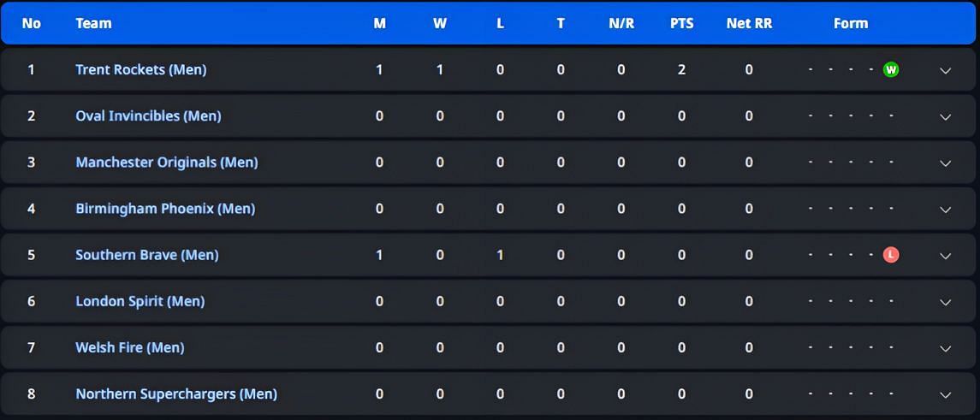Viewport: 980px width, 420px height.
Task: Open the Trent Rockets (Men) team link
Action: click(x=140, y=69)
